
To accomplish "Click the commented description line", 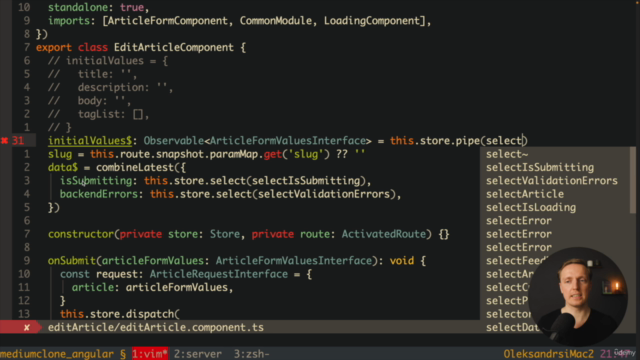I will click(x=111, y=87).
